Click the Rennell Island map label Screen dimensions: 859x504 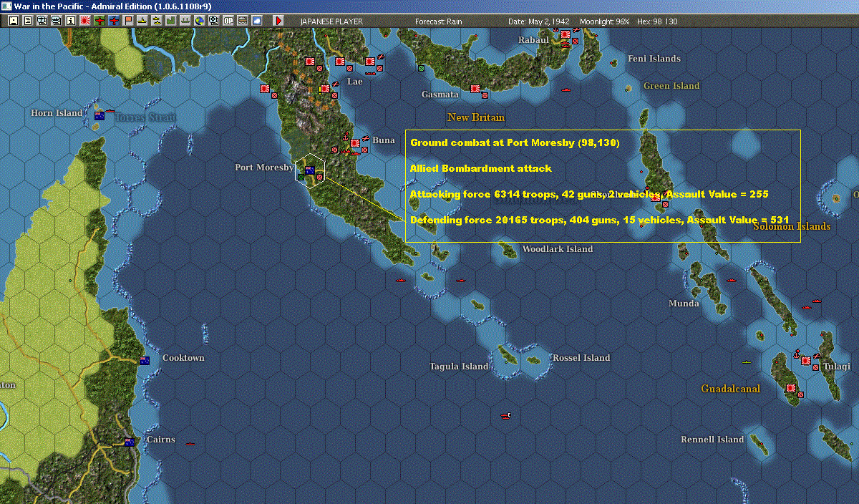click(712, 440)
